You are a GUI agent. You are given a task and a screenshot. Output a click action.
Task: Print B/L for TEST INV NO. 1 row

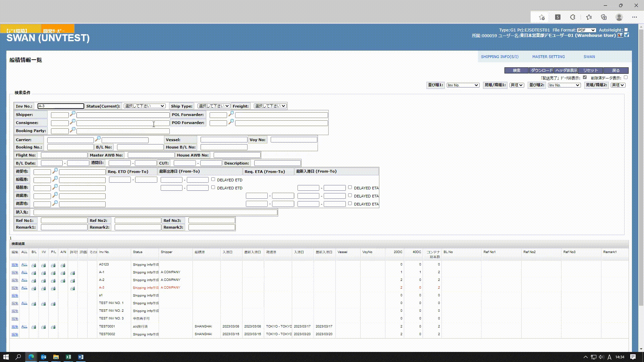34,304
